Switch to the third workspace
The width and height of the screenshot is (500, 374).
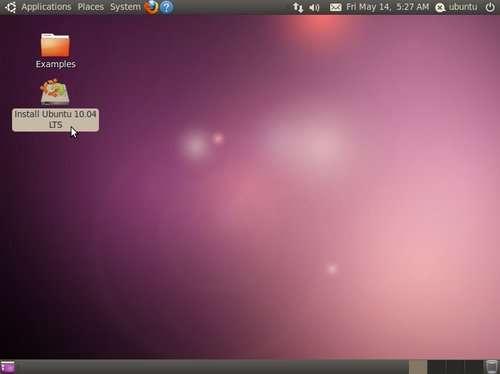(455, 367)
